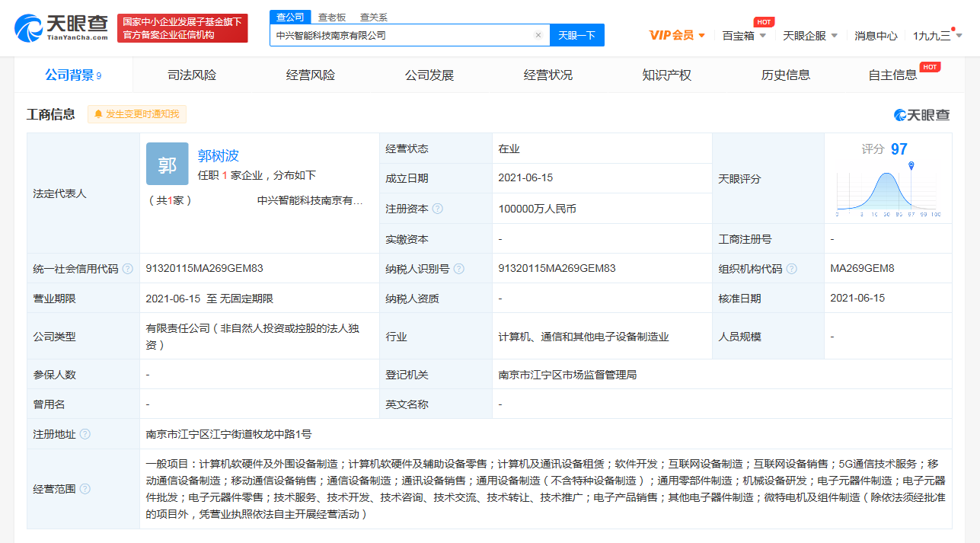Expand the VIP会员 dropdown
The image size is (980, 543).
[677, 35]
